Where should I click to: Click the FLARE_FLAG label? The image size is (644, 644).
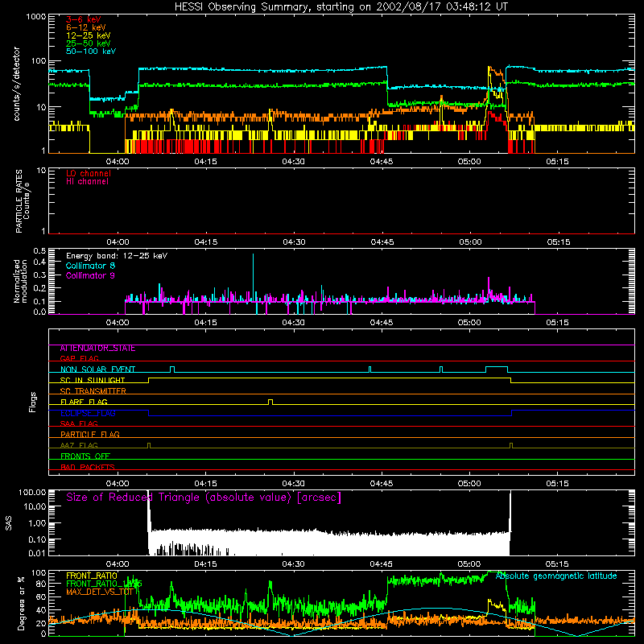tap(84, 402)
